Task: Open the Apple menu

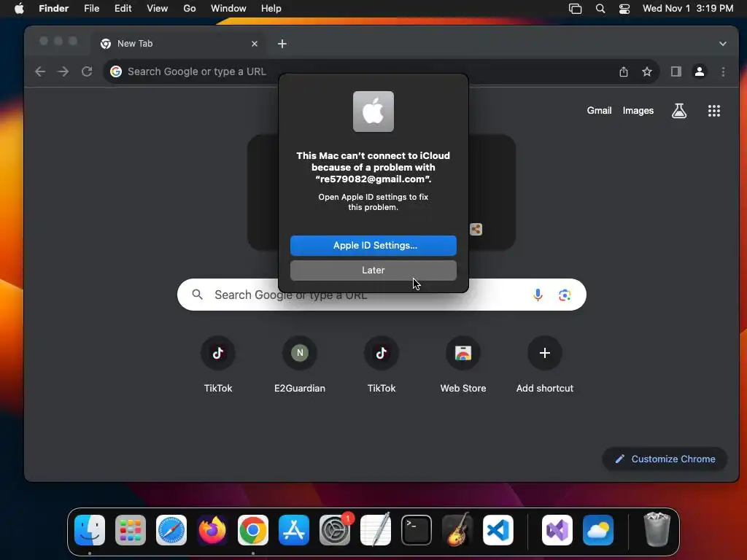Action: [x=18, y=9]
